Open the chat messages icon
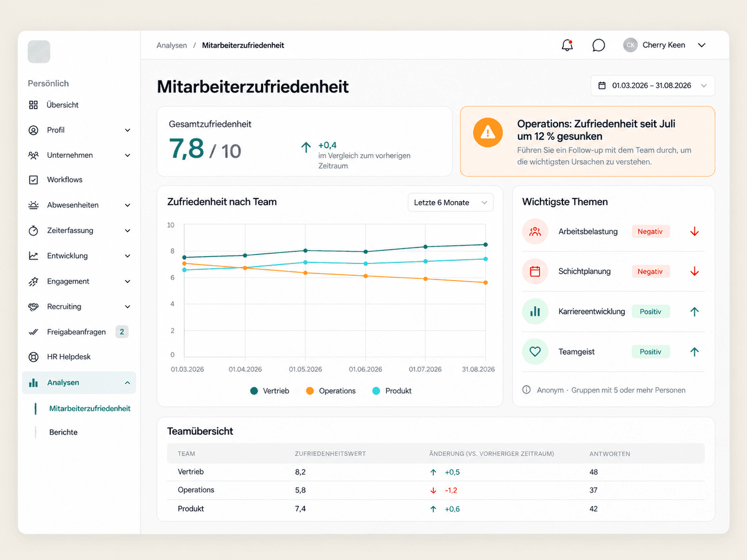The width and height of the screenshot is (747, 560). 599,45
